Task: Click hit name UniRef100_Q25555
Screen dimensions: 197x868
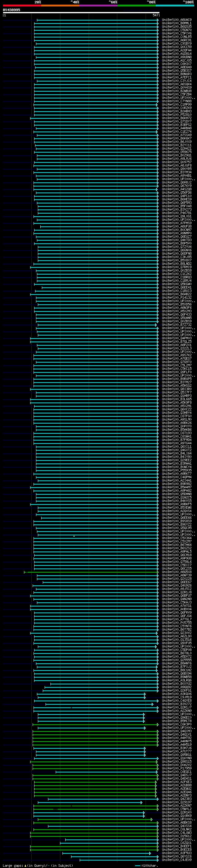Action: [176, 660]
